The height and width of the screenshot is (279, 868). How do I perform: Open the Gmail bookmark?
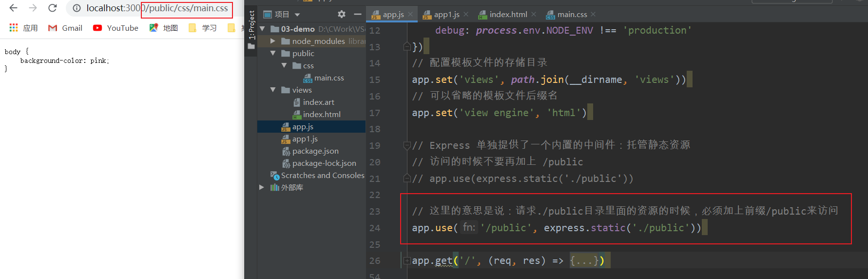[65, 28]
